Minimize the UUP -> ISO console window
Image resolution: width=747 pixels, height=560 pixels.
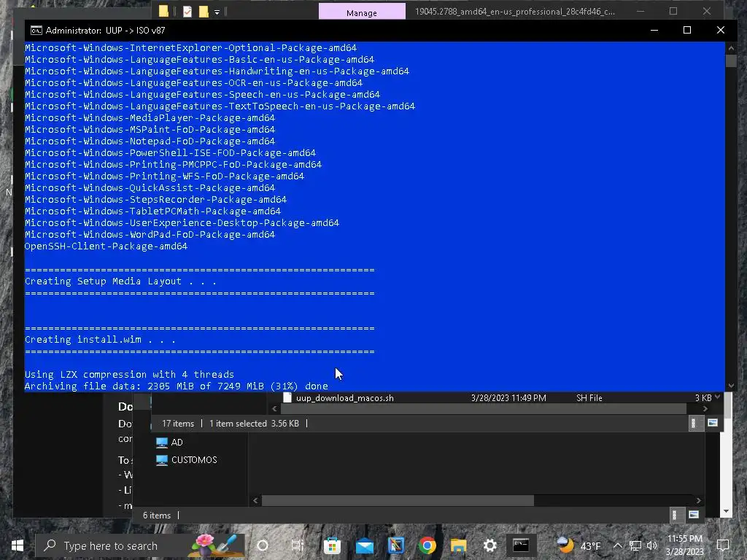click(x=654, y=30)
